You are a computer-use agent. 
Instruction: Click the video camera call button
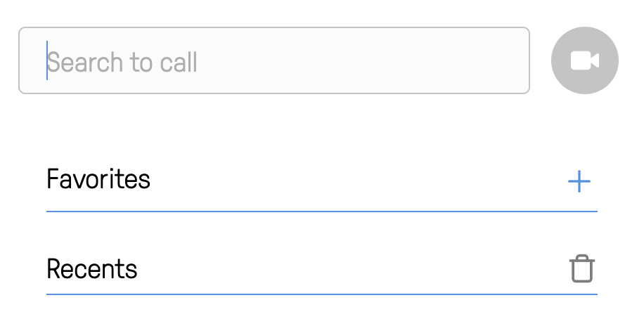point(584,60)
